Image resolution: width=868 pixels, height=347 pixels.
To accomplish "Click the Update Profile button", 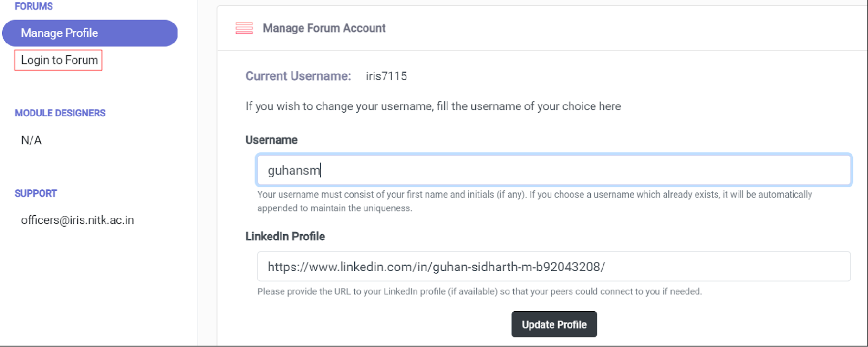I will [554, 324].
